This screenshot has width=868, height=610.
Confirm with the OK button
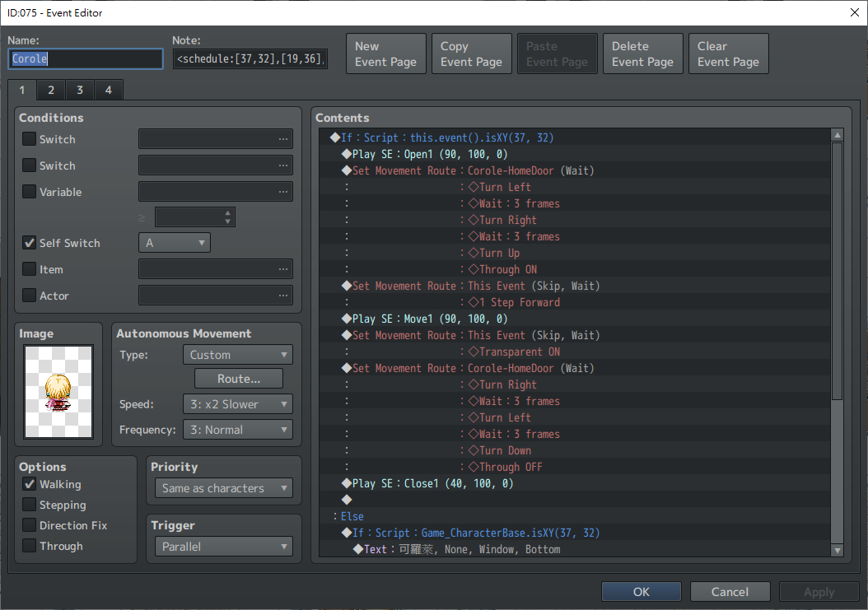[x=641, y=592]
